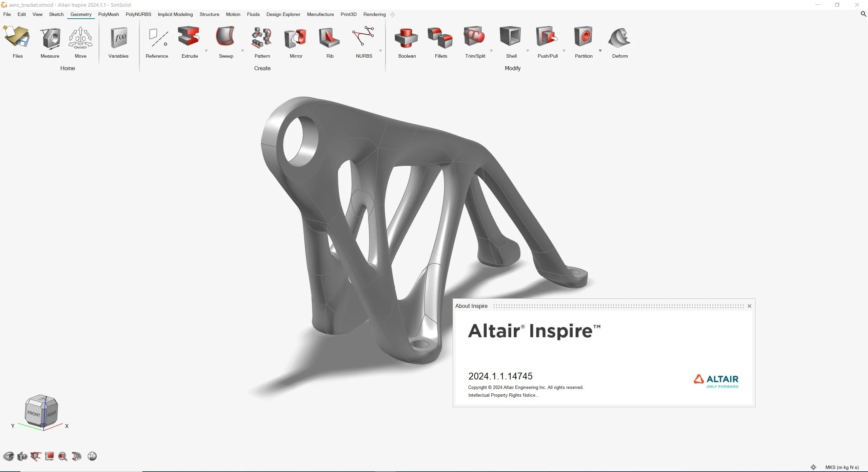Open the Edit menu
Viewport: 868px width, 472px height.
coord(22,14)
